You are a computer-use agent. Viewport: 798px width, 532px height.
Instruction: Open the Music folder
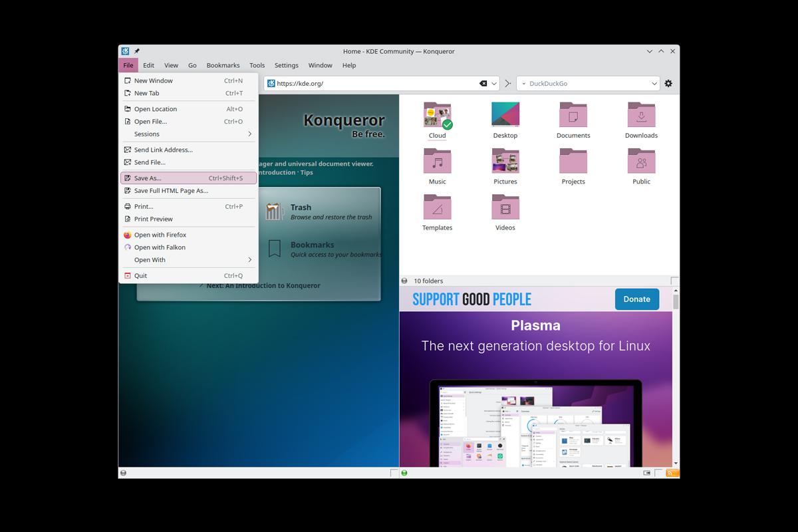(438, 166)
